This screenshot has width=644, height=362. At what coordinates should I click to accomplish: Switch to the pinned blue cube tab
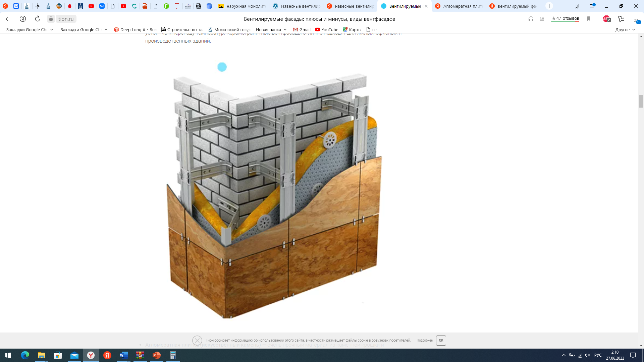coord(209,6)
